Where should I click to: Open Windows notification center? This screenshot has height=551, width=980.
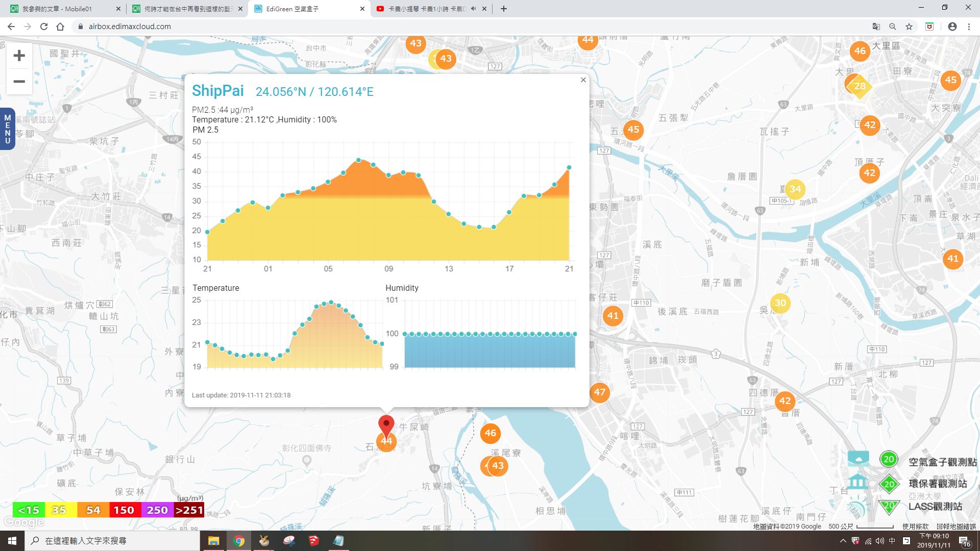tap(964, 542)
